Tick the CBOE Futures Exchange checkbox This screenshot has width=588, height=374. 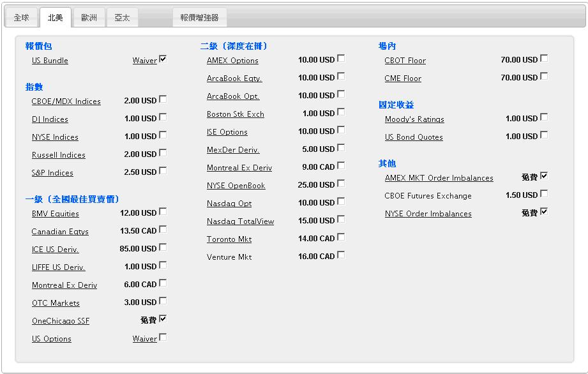[544, 194]
